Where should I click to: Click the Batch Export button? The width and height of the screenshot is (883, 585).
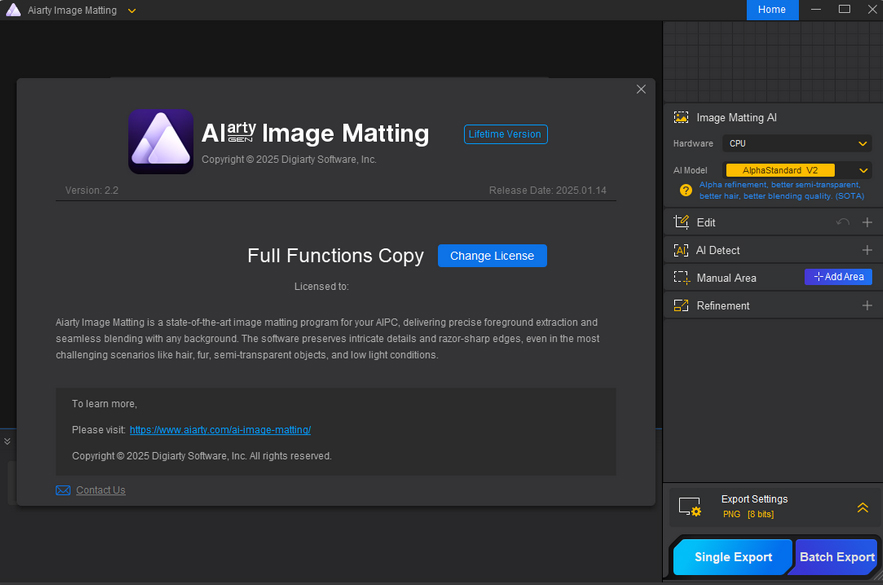(x=836, y=557)
